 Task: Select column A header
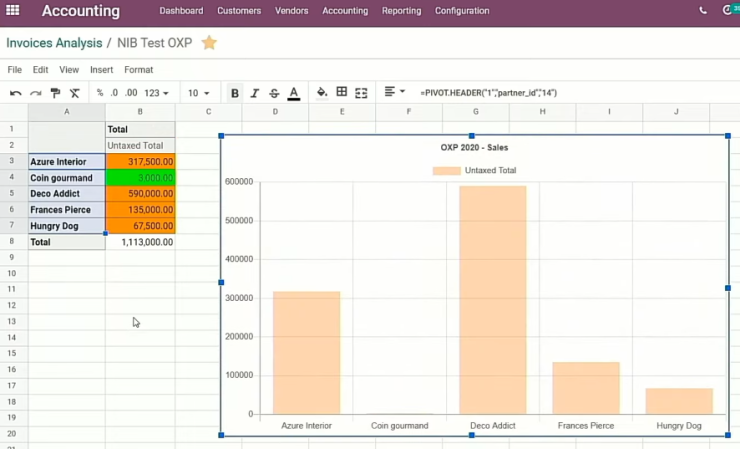click(67, 111)
